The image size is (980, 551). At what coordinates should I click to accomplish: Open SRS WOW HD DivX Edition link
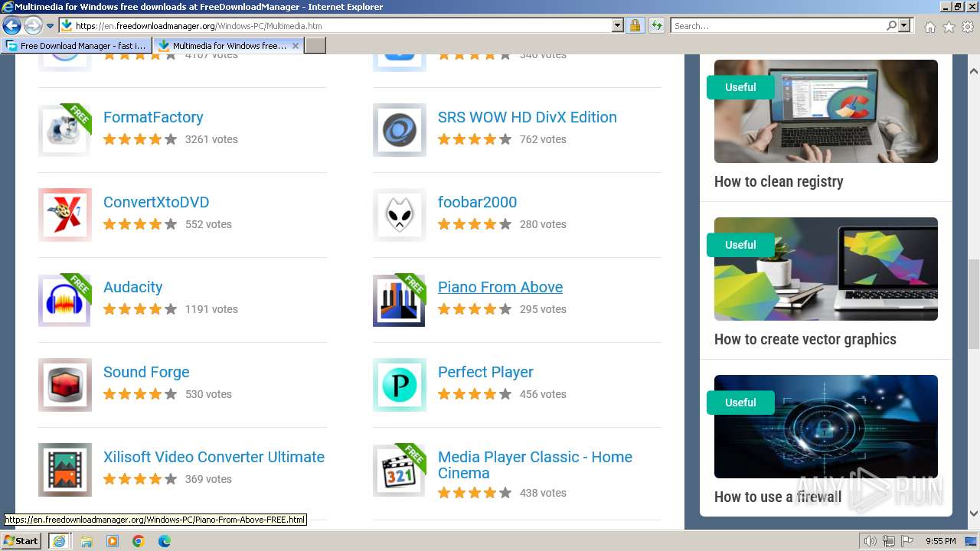click(x=528, y=117)
